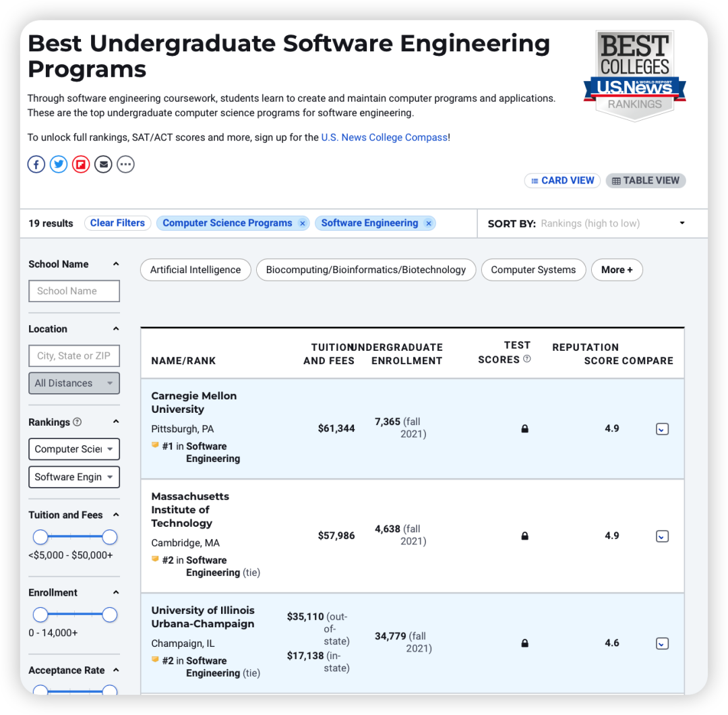The height and width of the screenshot is (715, 728).
Task: Remove Computer Science Programs filter chip
Action: 303,223
